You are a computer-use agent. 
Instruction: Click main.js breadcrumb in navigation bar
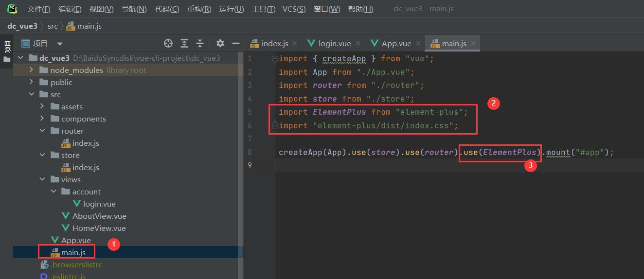tap(84, 26)
